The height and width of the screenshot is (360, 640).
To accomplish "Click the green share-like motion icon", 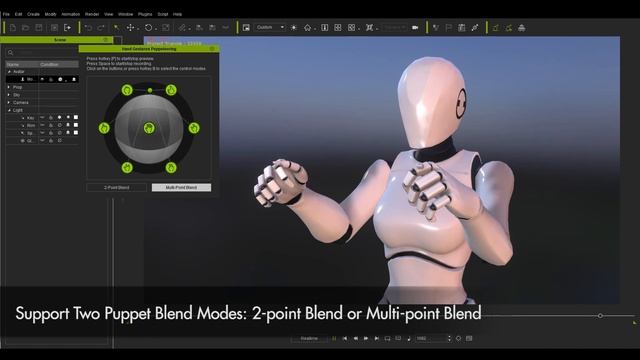I will pos(509,28).
